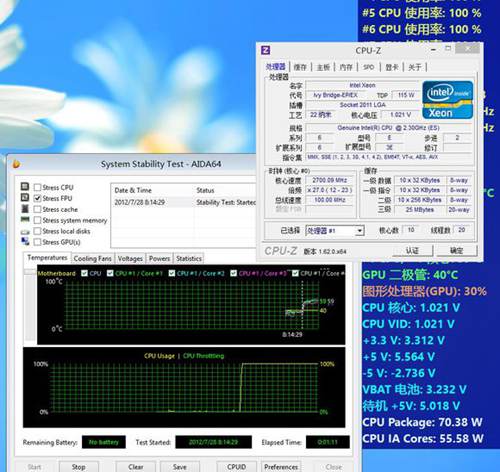
Task: Click the Motherboard temperature legend label
Action: 57,273
